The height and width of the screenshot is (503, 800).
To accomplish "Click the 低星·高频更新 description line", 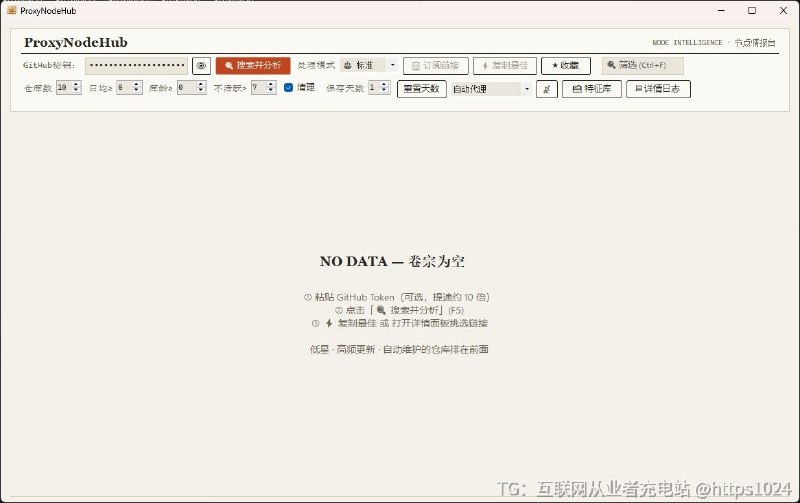I will (x=399, y=349).
